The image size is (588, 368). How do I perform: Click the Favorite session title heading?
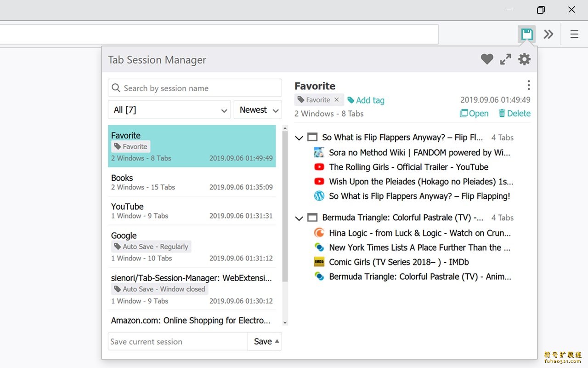pos(315,86)
